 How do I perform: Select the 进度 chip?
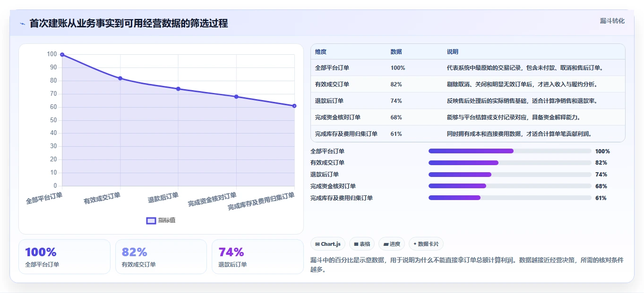[392, 244]
